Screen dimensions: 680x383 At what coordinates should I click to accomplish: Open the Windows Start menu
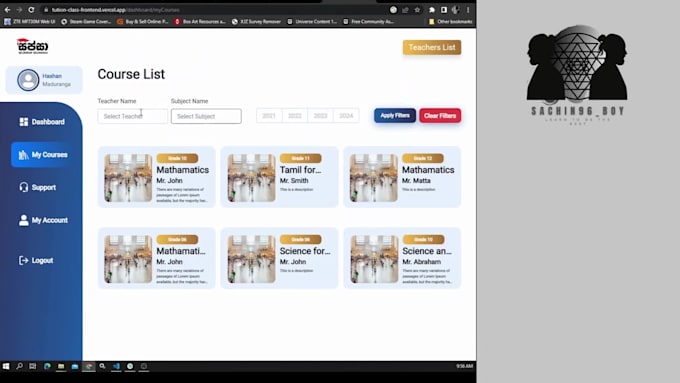click(6, 367)
